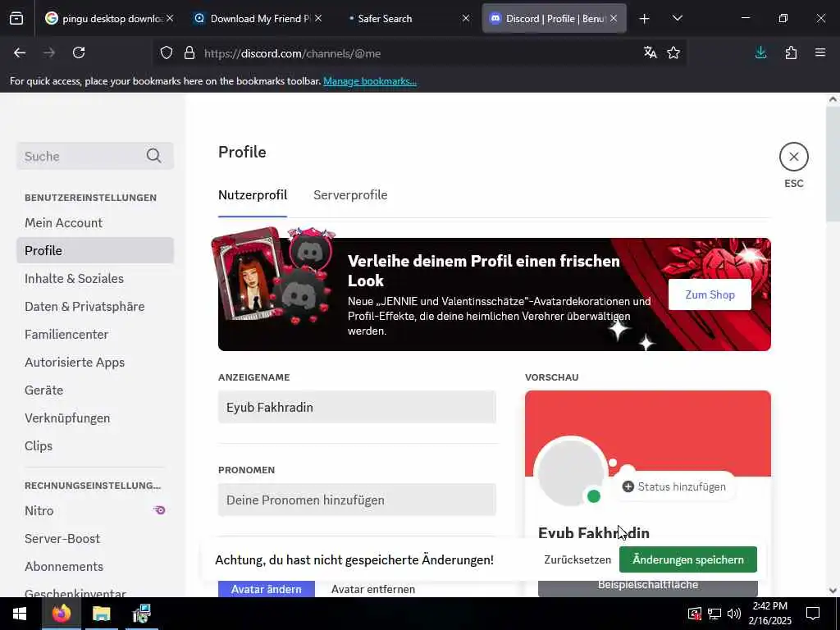Open File Explorer from taskbar
Image resolution: width=840 pixels, height=630 pixels.
coord(101,614)
